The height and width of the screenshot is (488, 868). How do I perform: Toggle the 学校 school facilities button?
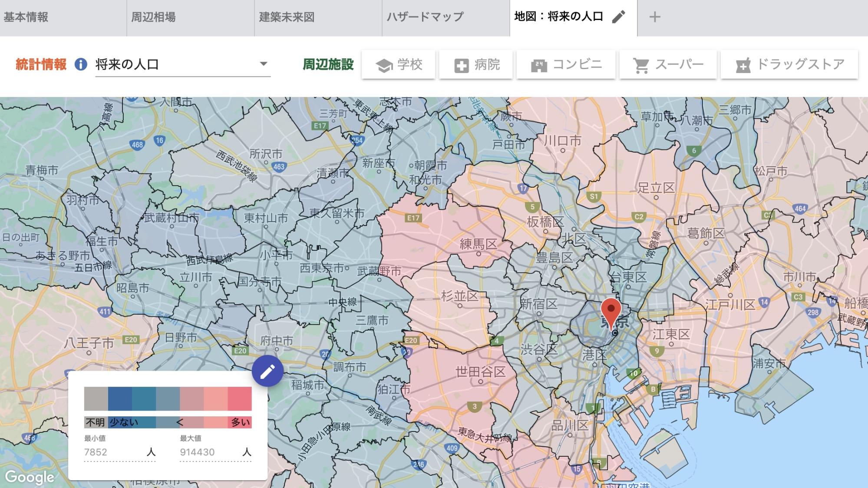398,65
